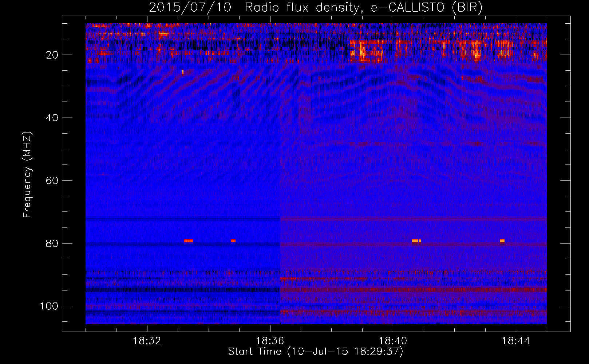Click the '60' frequency tick label
Viewport: 589px width, 364px height.
pyautogui.click(x=52, y=181)
